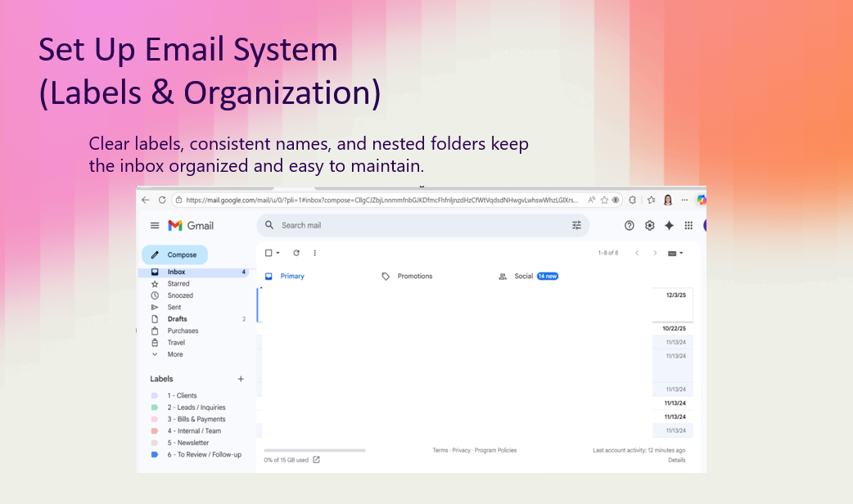This screenshot has height=504, width=853.
Task: Open storage management external link icon
Action: [317, 460]
